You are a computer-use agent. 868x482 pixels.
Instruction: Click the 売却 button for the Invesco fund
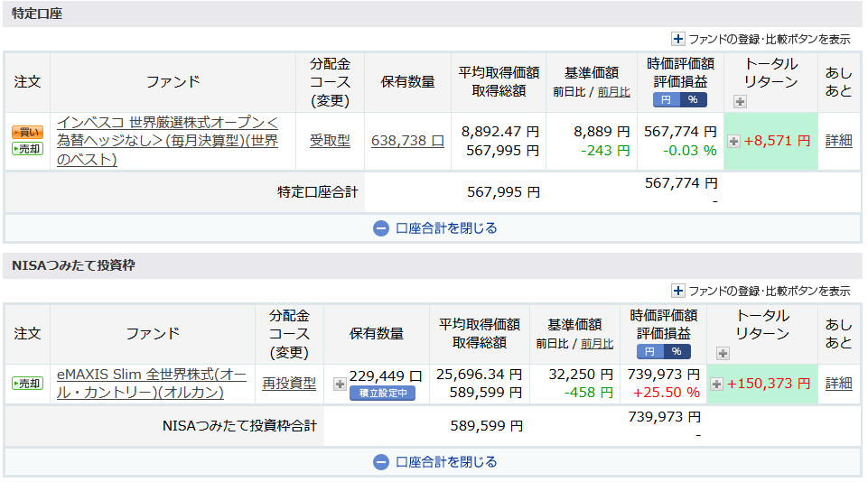point(28,149)
